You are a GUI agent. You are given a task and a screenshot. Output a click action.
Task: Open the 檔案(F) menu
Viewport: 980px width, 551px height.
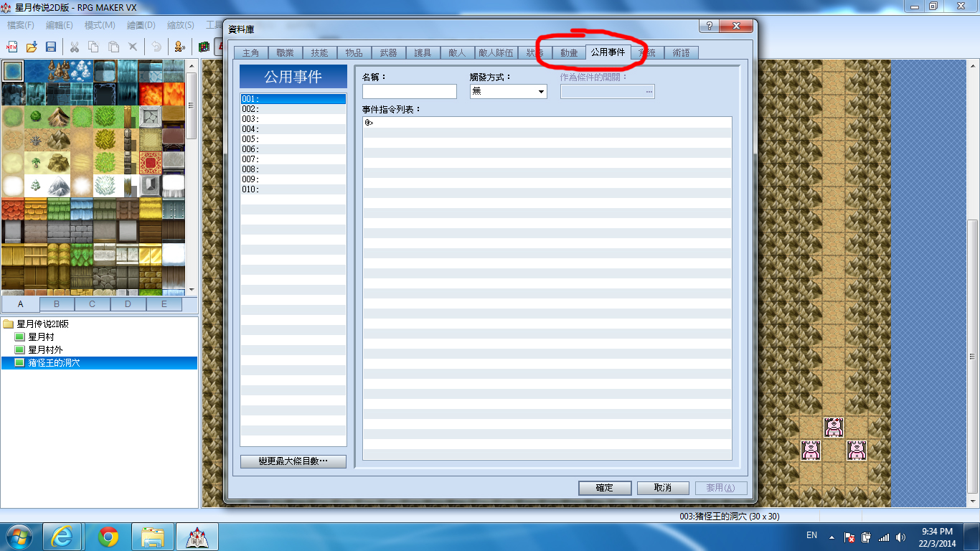tap(20, 25)
